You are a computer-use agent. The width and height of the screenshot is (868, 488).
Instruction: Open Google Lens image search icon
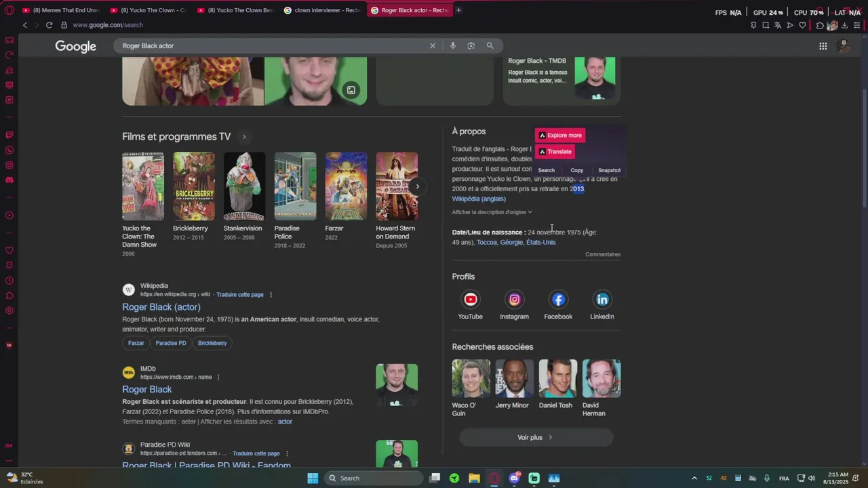[x=471, y=45]
